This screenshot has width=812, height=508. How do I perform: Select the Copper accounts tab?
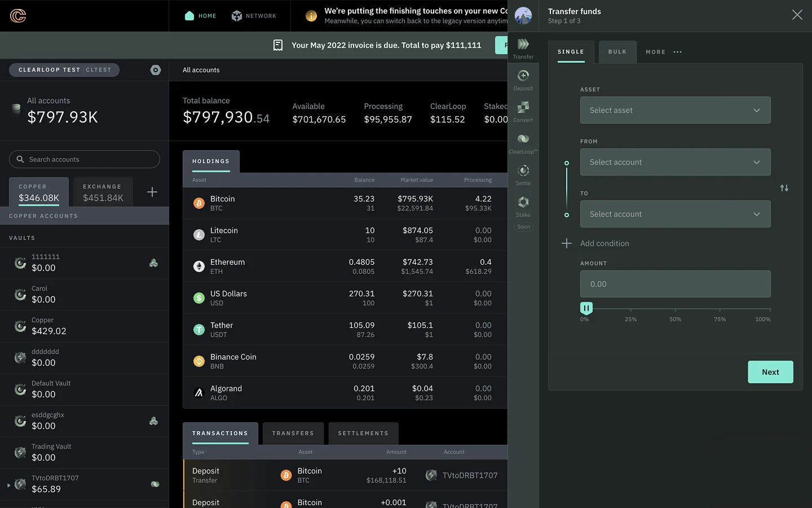click(x=39, y=192)
